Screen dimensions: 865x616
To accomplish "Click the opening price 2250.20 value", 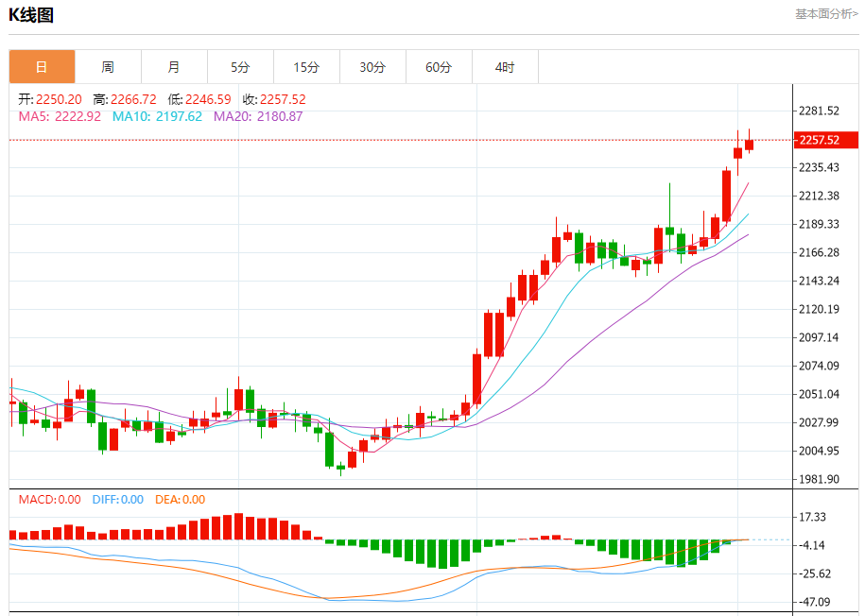I will pyautogui.click(x=59, y=99).
